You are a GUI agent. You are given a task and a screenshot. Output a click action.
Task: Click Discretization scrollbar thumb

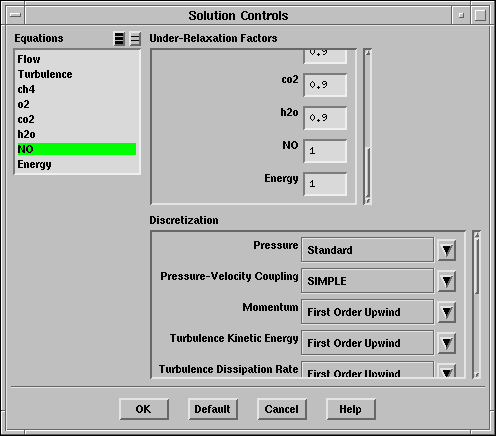tap(477, 266)
